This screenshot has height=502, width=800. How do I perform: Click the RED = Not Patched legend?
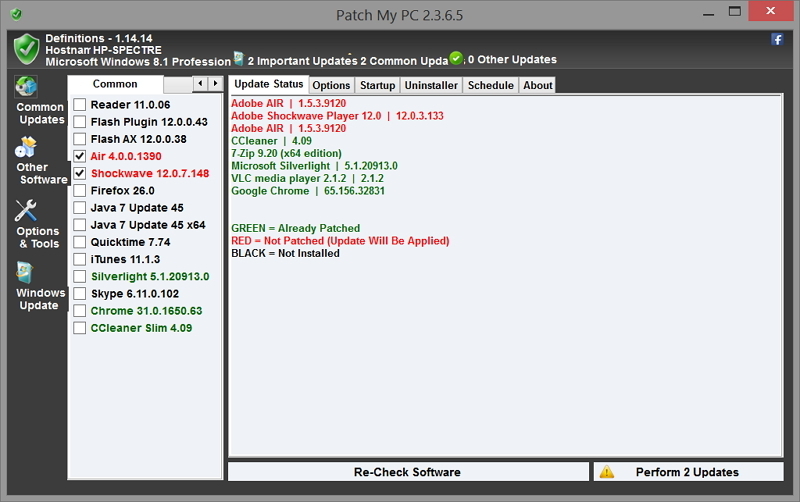tap(340, 241)
